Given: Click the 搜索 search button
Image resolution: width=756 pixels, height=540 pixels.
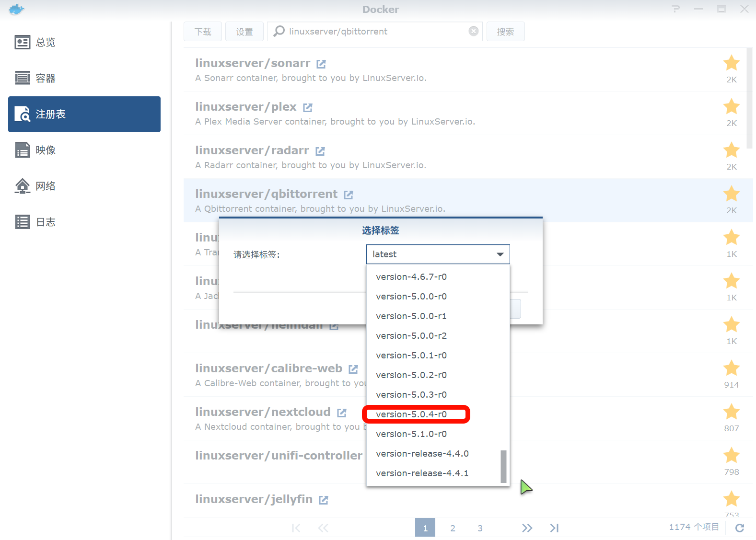Looking at the screenshot, I should [x=505, y=32].
